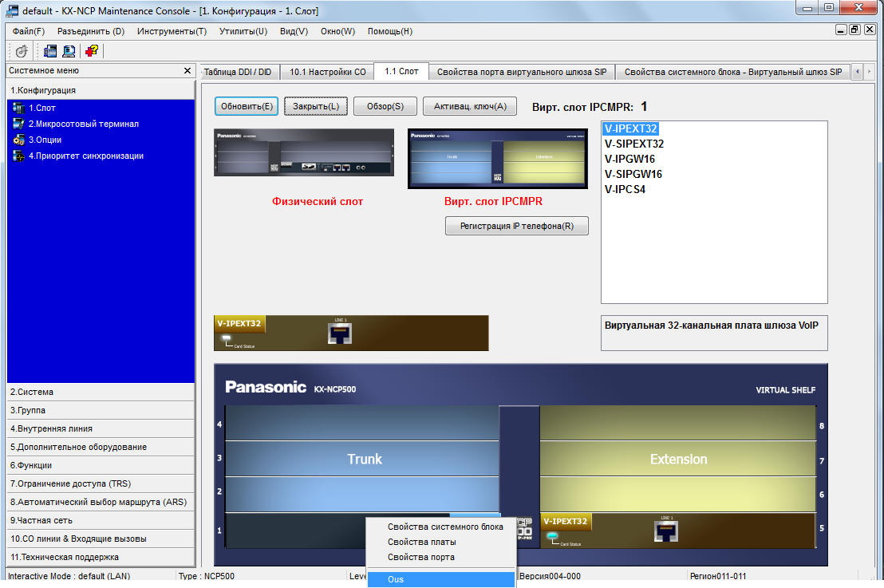
Task: Switch to the 10.1 Настройки CO tab
Action: (327, 72)
